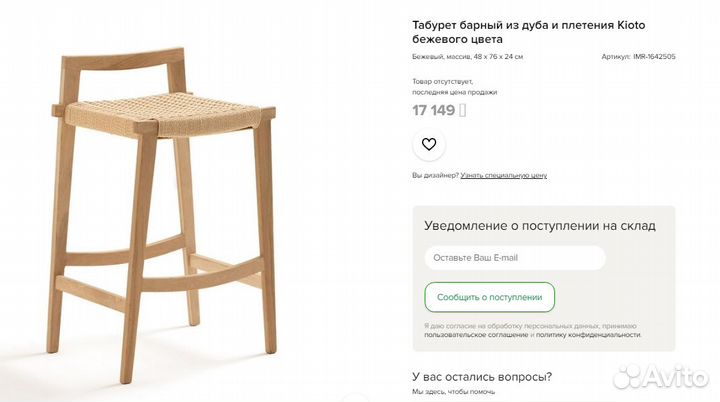This screenshot has width=720, height=402.
Task: Click the currency symbol next to 17 149
Action: point(462,110)
